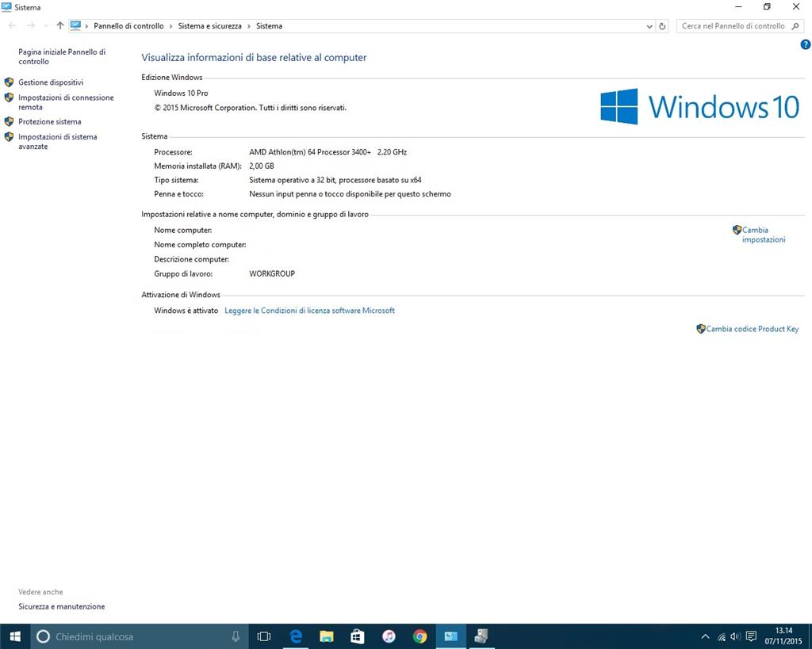Open Sicurezza e manutenzione
This screenshot has height=649, width=812.
(x=62, y=606)
